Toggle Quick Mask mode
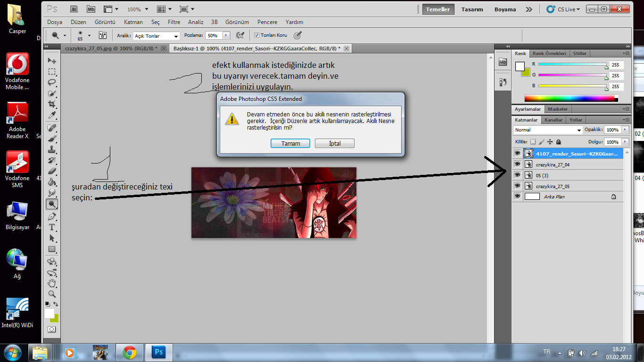Viewport: 644px width, 362px height. (52, 329)
